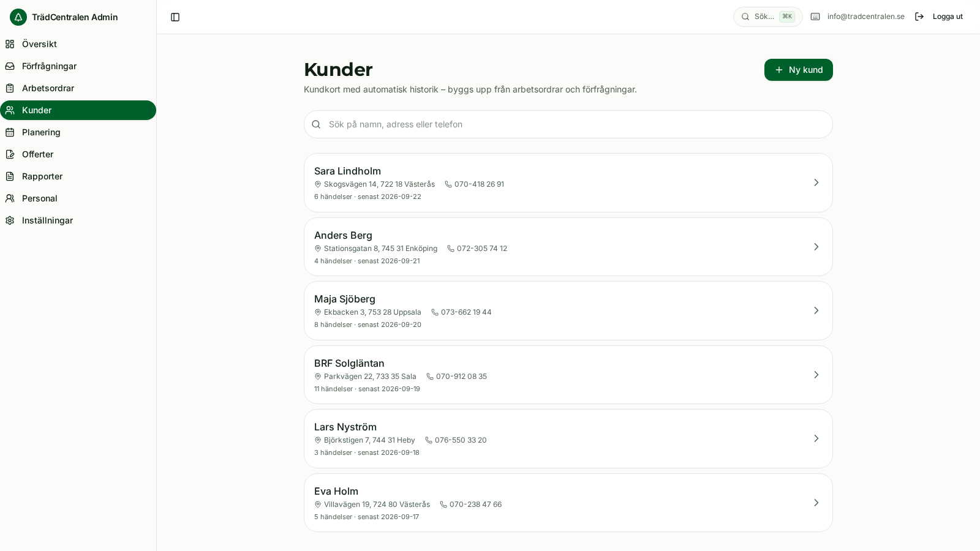This screenshot has width=980, height=551.
Task: Click the phone icon beside 070-912 08 35
Action: (430, 377)
